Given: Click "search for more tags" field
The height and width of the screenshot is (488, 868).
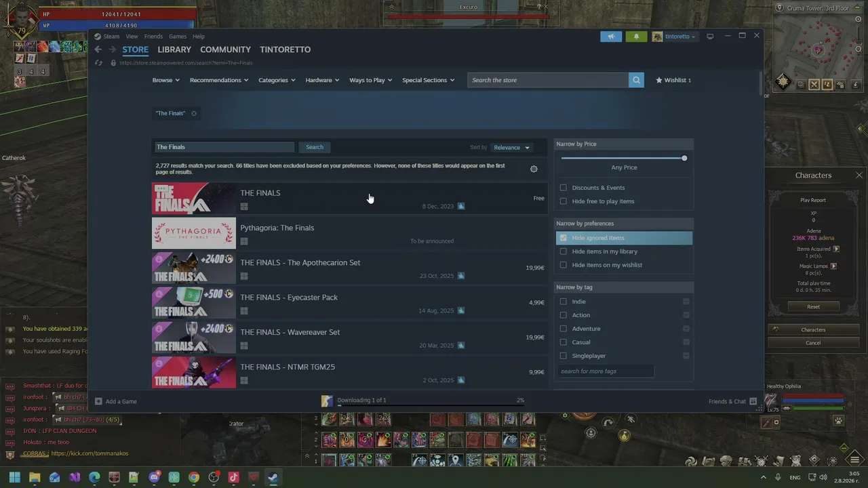Looking at the screenshot, I should (606, 371).
